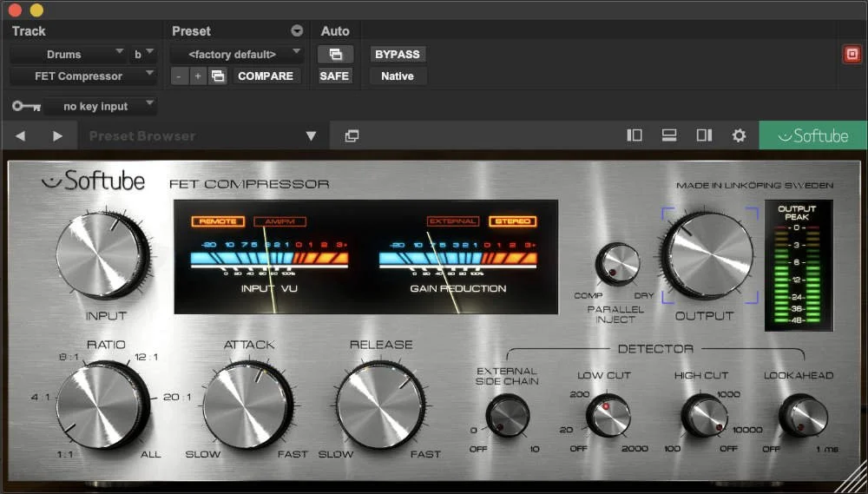Open the Preset circular menu arrow

pos(297,31)
